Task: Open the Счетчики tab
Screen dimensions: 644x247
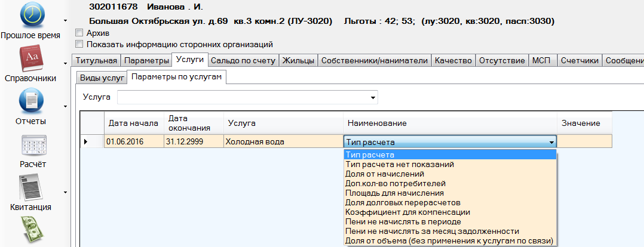Action: (x=579, y=60)
